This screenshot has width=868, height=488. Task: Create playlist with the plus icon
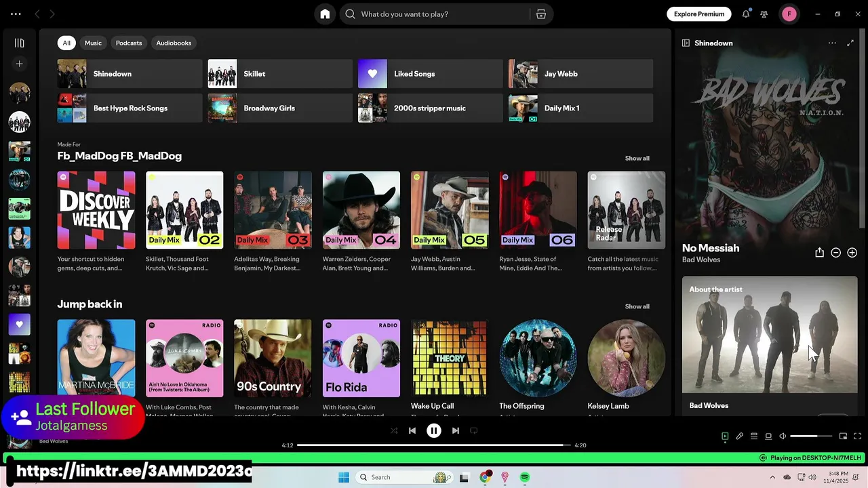click(x=19, y=64)
